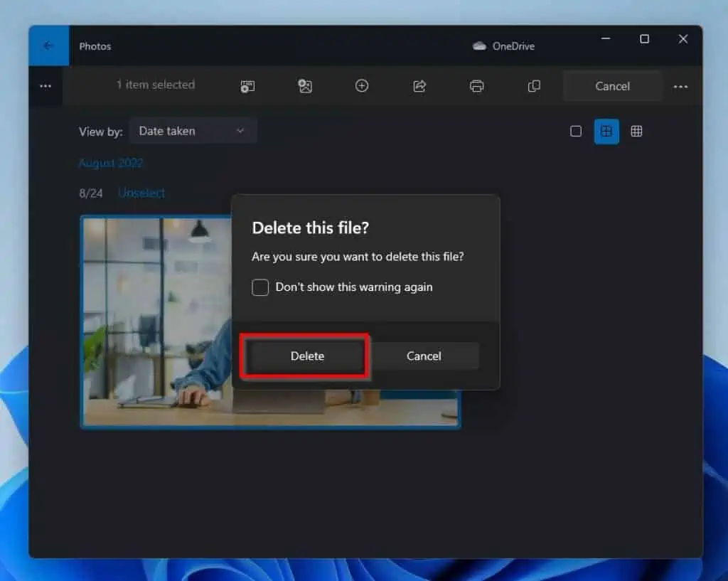Click Cancel in the selection toolbar
This screenshot has width=728, height=581.
(x=612, y=86)
